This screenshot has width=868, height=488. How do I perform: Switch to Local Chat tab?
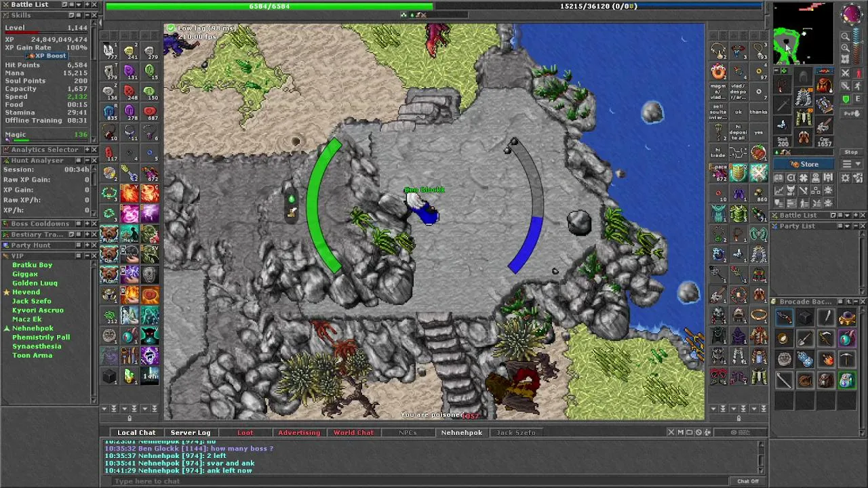(136, 432)
